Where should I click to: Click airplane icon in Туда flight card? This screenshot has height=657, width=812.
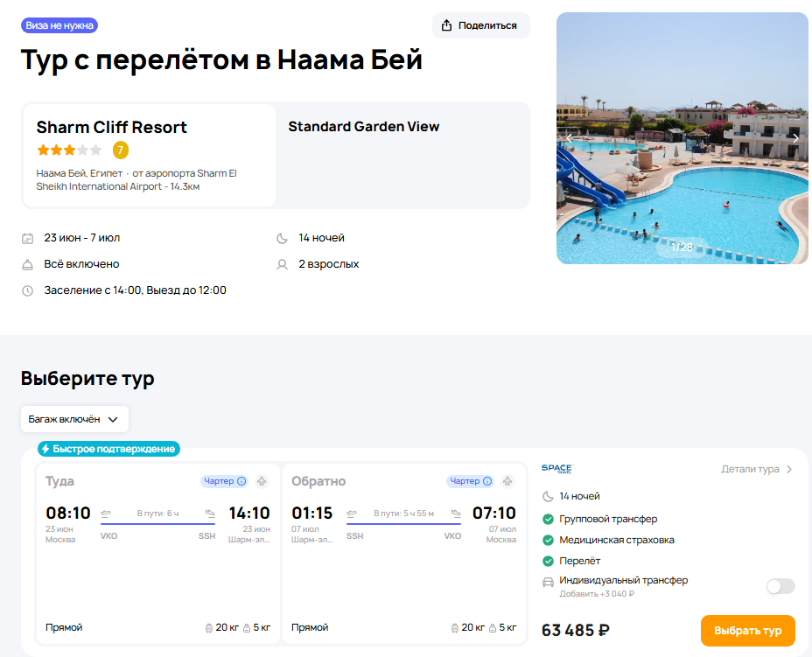coord(261,481)
